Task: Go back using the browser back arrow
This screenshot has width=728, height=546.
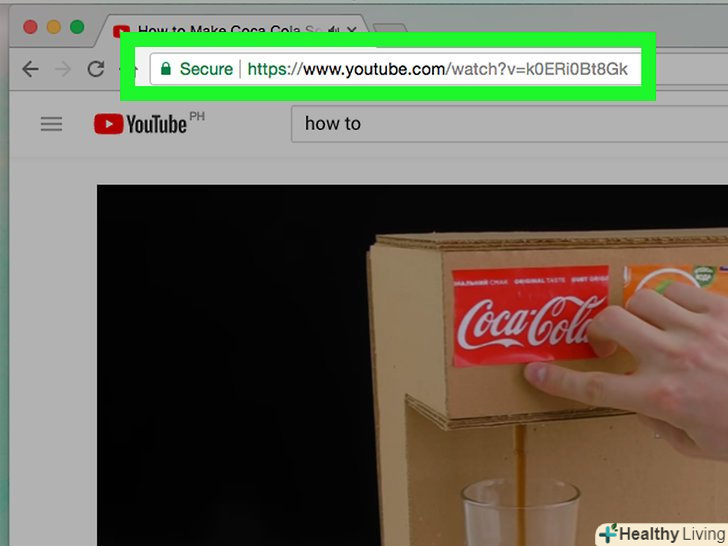Action: pos(31,69)
